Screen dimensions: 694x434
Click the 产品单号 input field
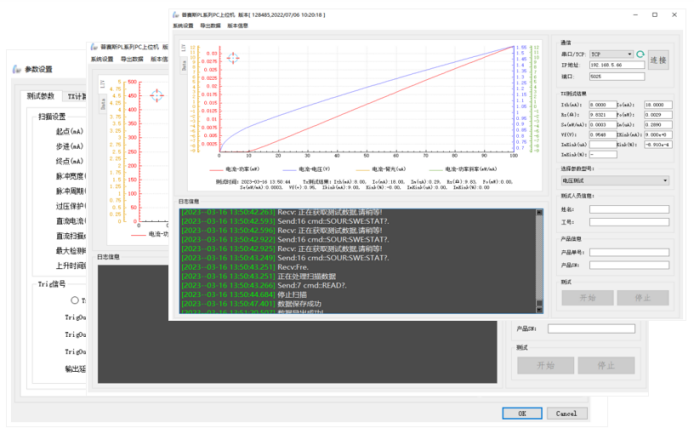630,252
